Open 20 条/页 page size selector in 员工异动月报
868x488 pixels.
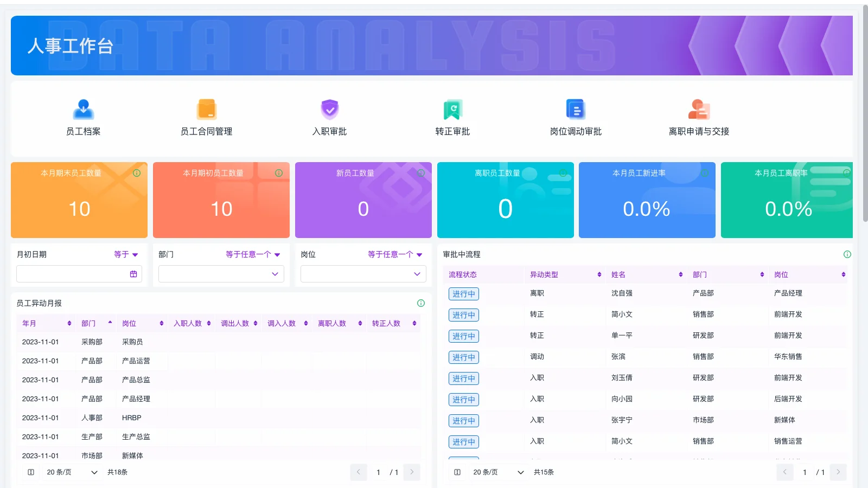pos(72,472)
